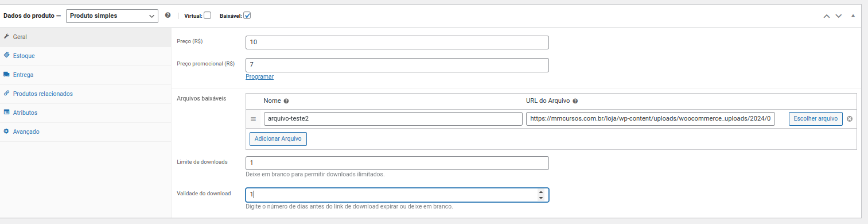Open the Produto simples type dropdown
The width and height of the screenshot is (868, 224).
[112, 16]
